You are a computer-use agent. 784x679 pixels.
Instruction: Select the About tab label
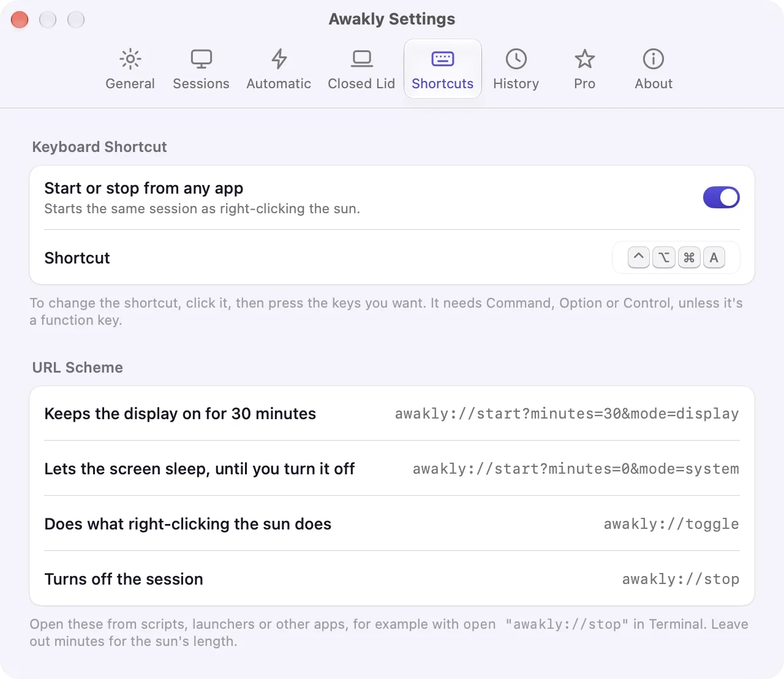(x=654, y=83)
